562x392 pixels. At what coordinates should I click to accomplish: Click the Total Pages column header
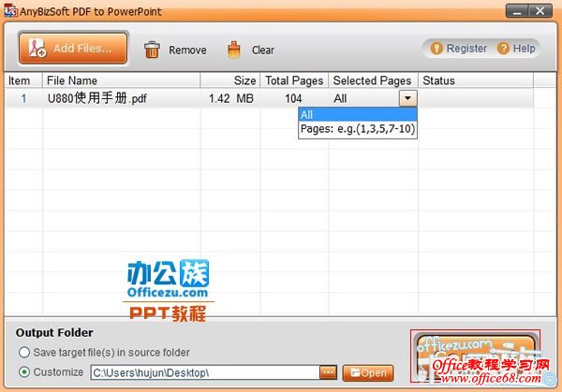(294, 80)
